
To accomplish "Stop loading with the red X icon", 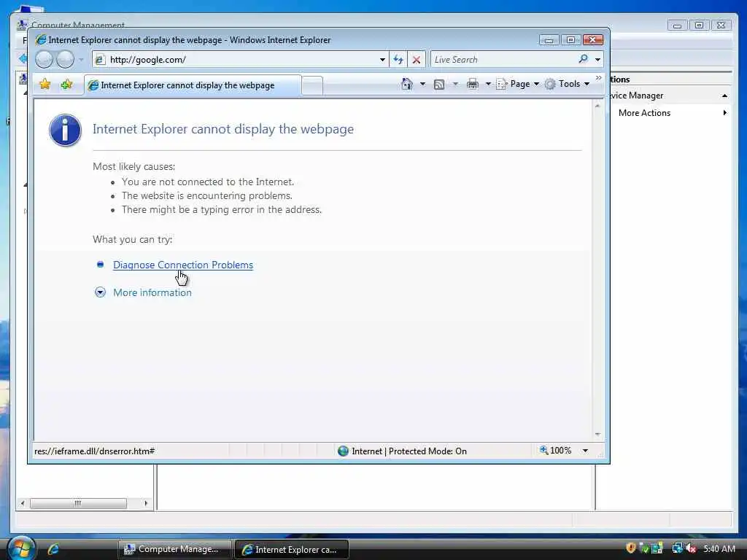I will coord(417,60).
